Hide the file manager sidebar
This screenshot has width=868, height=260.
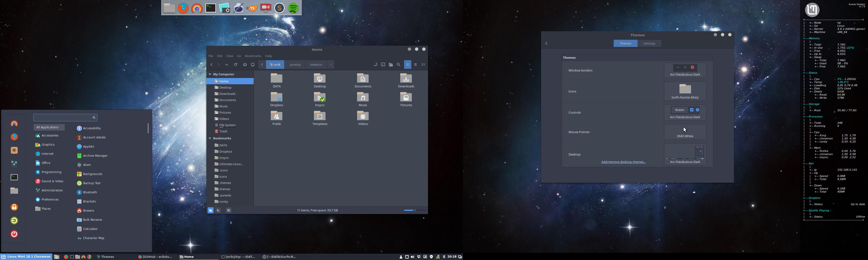229,211
